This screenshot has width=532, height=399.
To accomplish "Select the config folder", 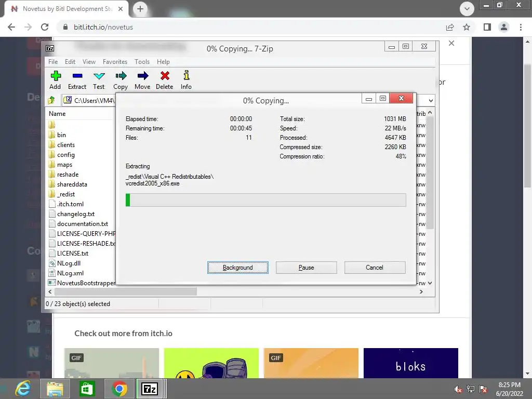I will coord(66,155).
